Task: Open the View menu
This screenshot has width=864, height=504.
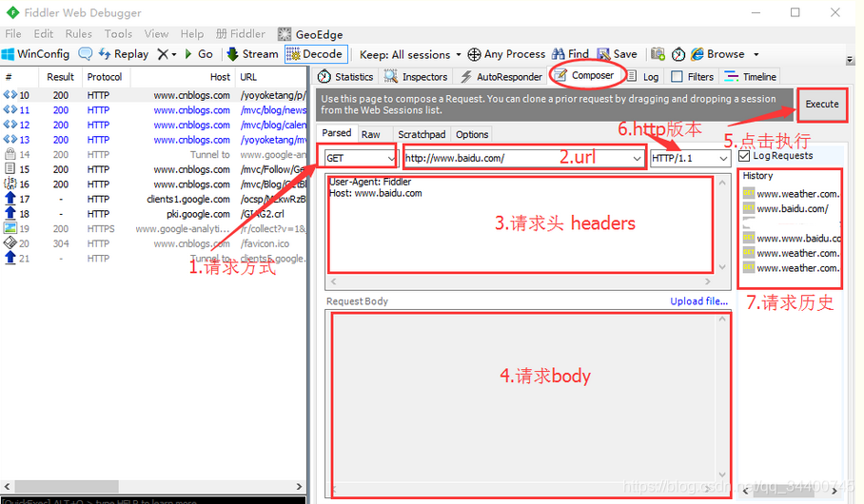Action: [156, 34]
